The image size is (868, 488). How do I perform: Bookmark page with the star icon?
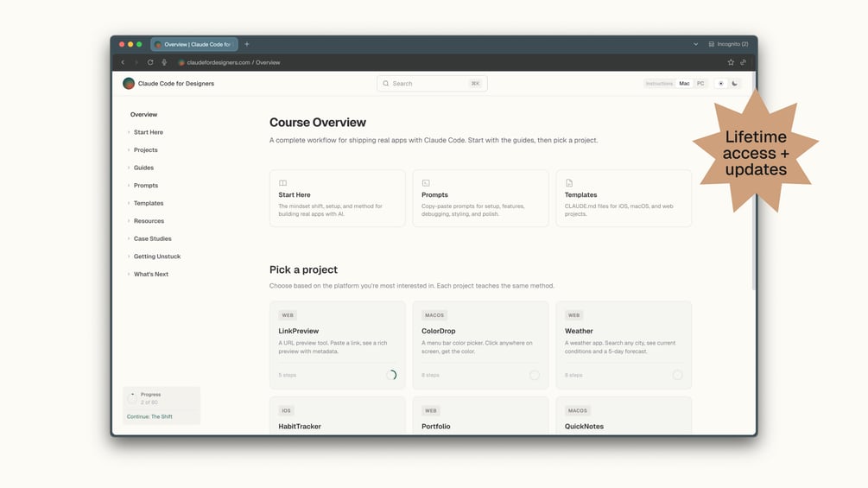pos(731,62)
